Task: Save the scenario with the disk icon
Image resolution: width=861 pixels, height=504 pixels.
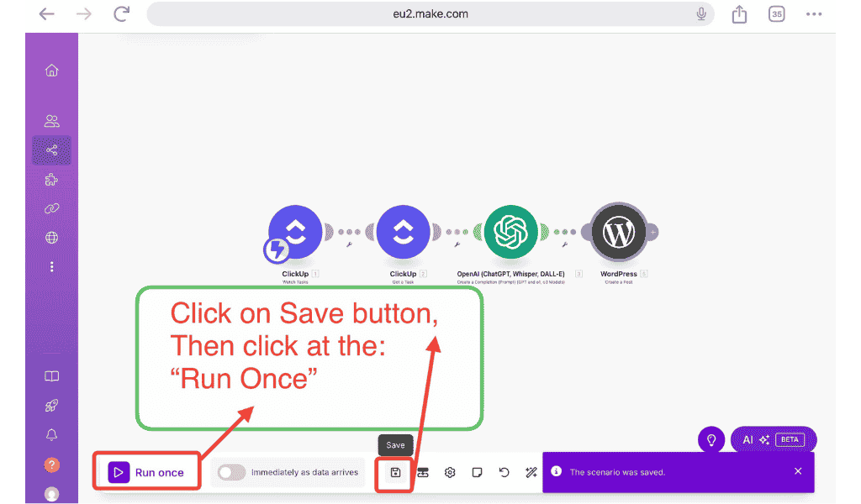Action: 395,472
